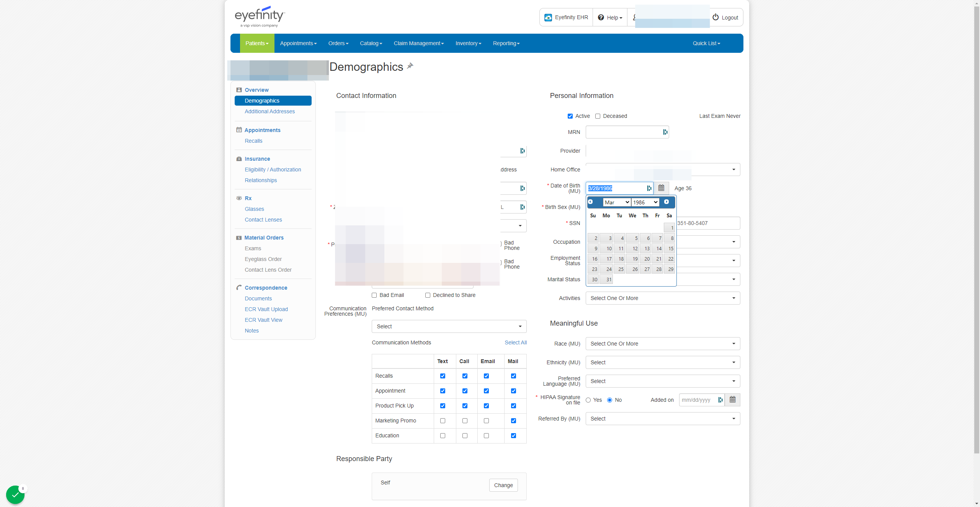Screen dimensions: 980x507
Task: Click the Logout power icon
Action: [x=715, y=17]
